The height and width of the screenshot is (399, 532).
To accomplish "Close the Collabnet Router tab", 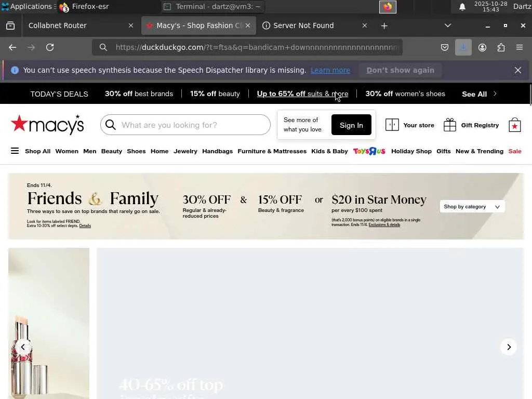I will pyautogui.click(x=130, y=26).
